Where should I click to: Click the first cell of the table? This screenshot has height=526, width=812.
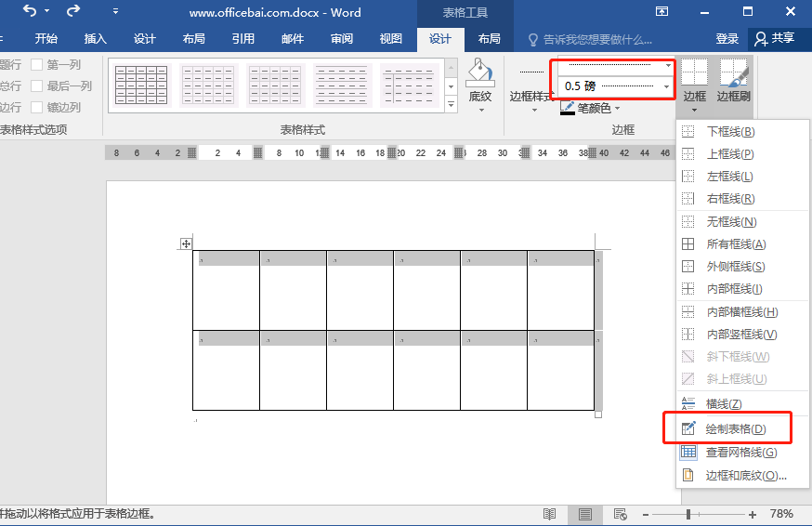(227, 290)
